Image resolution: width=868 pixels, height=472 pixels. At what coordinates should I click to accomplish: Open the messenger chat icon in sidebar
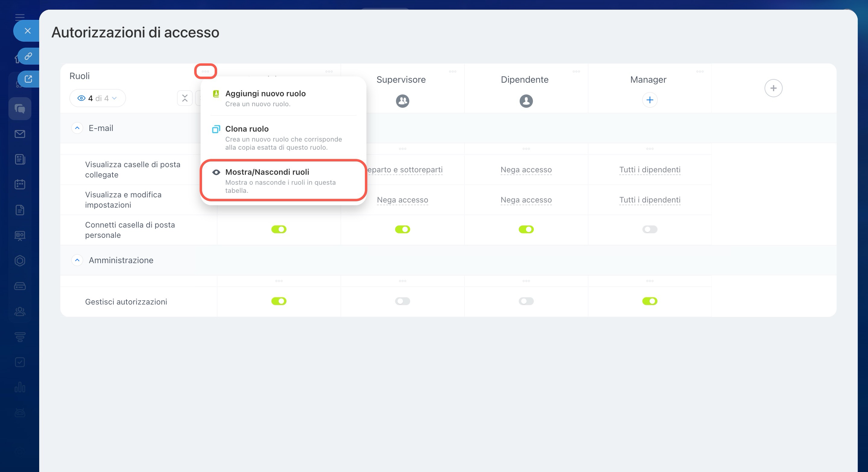pyautogui.click(x=20, y=109)
